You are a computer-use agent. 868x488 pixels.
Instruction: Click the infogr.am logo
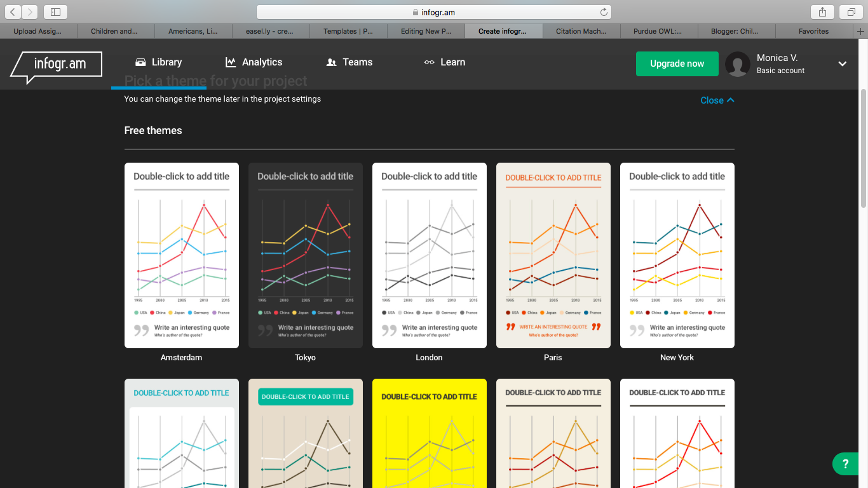click(57, 67)
